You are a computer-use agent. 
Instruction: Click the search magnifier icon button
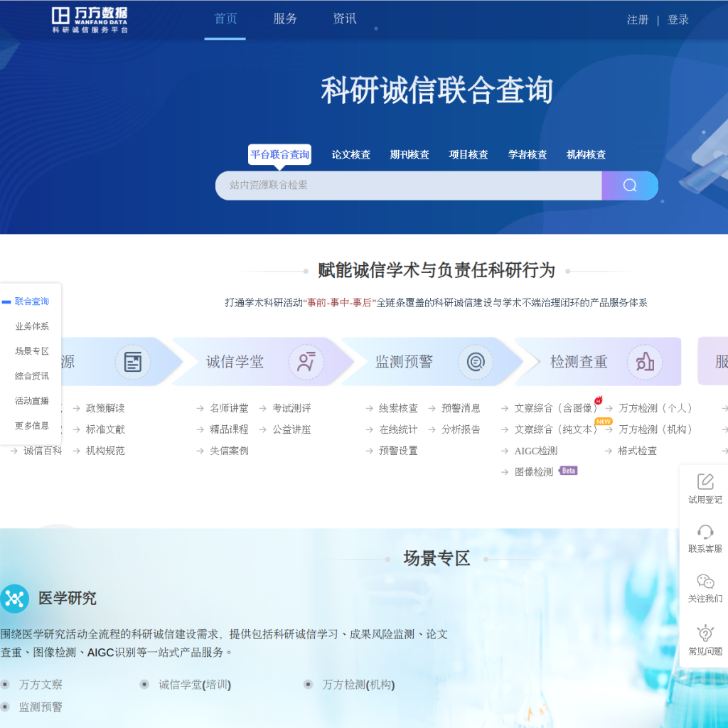629,186
